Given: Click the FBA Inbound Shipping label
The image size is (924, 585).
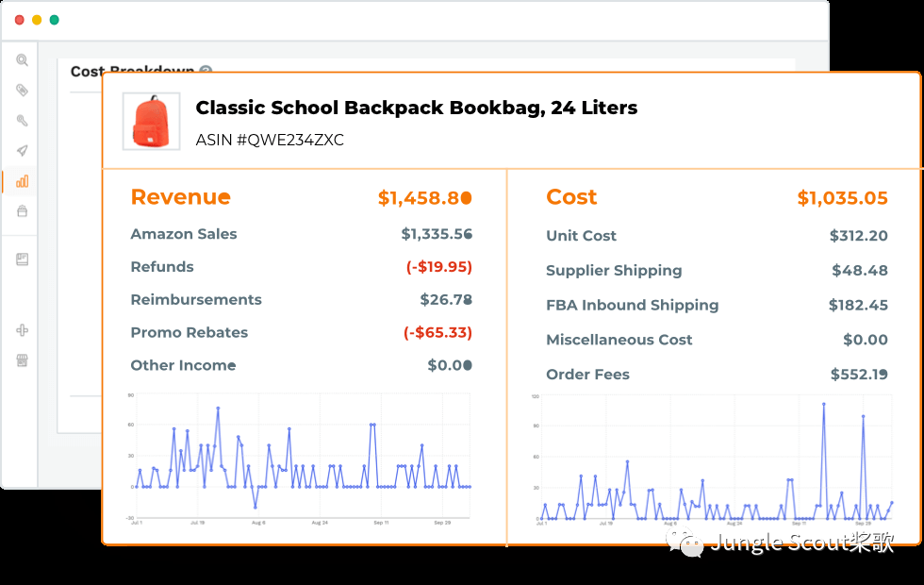Looking at the screenshot, I should coord(632,305).
